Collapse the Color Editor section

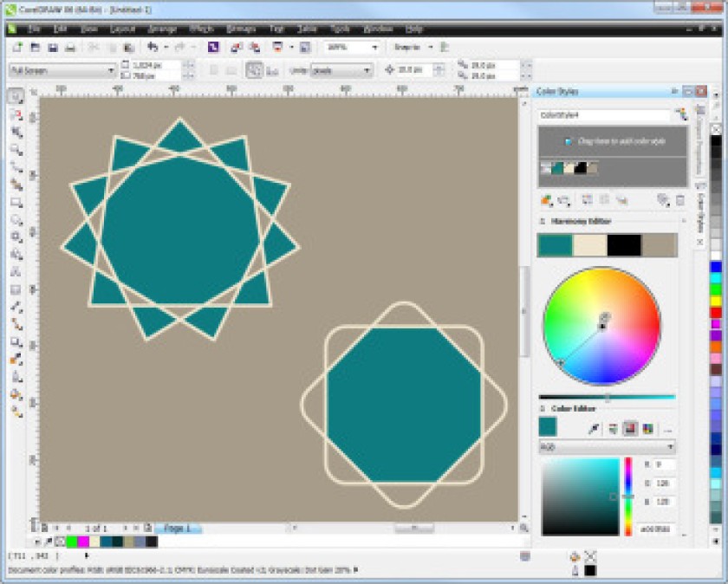[542, 408]
